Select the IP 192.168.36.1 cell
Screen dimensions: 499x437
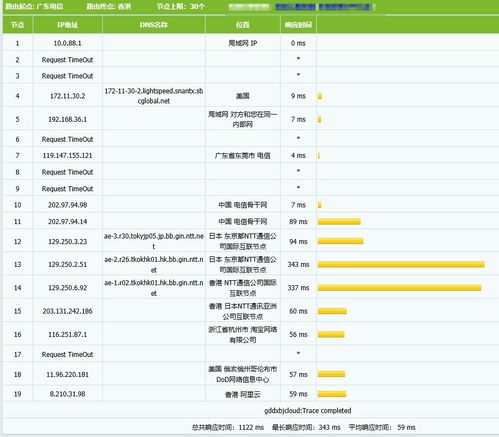(67, 119)
